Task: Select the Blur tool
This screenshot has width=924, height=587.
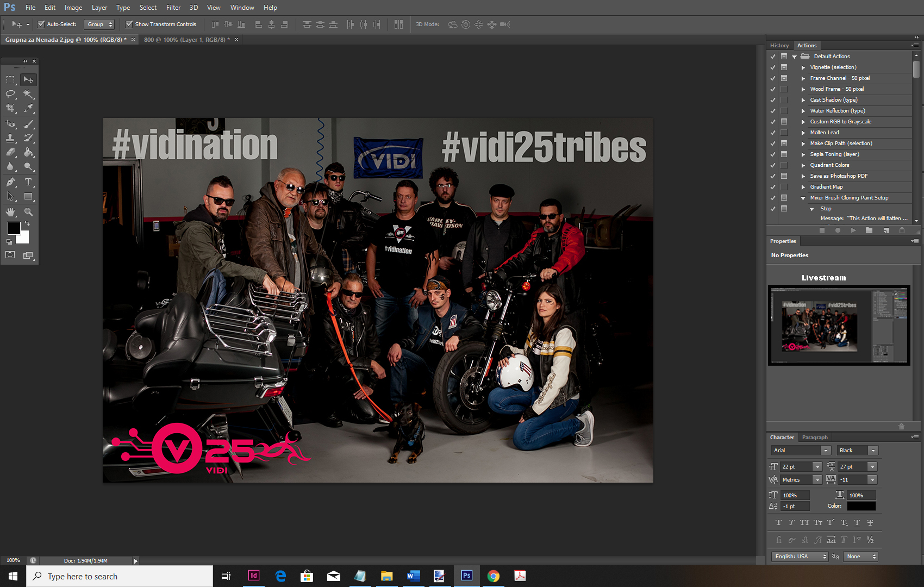Action: click(x=10, y=166)
